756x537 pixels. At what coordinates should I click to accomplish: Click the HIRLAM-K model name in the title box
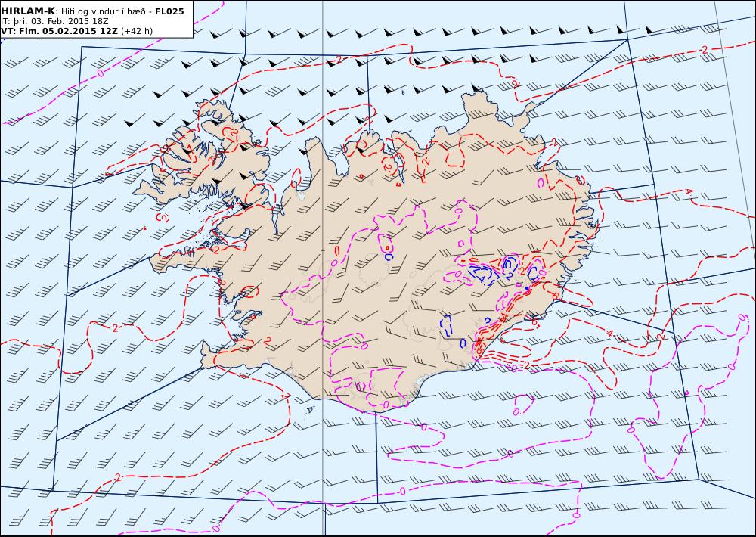(29, 11)
